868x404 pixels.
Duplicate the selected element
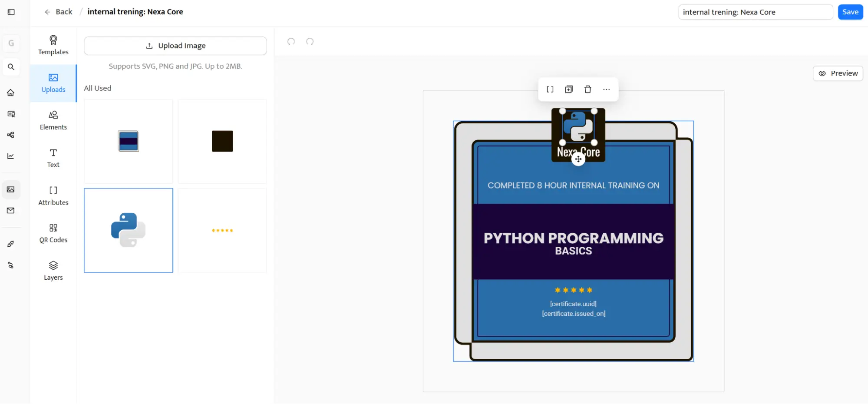[569, 89]
